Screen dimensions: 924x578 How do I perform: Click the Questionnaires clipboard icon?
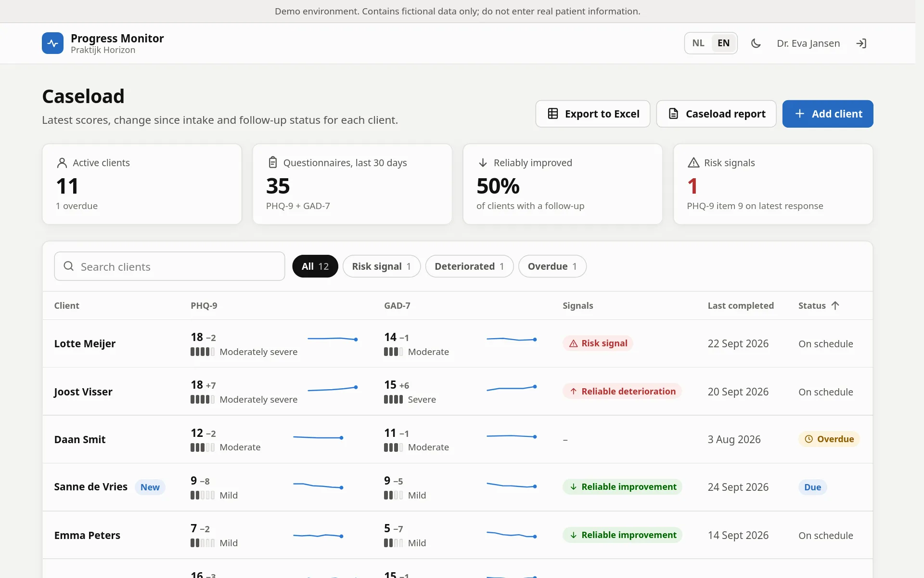pyautogui.click(x=272, y=163)
